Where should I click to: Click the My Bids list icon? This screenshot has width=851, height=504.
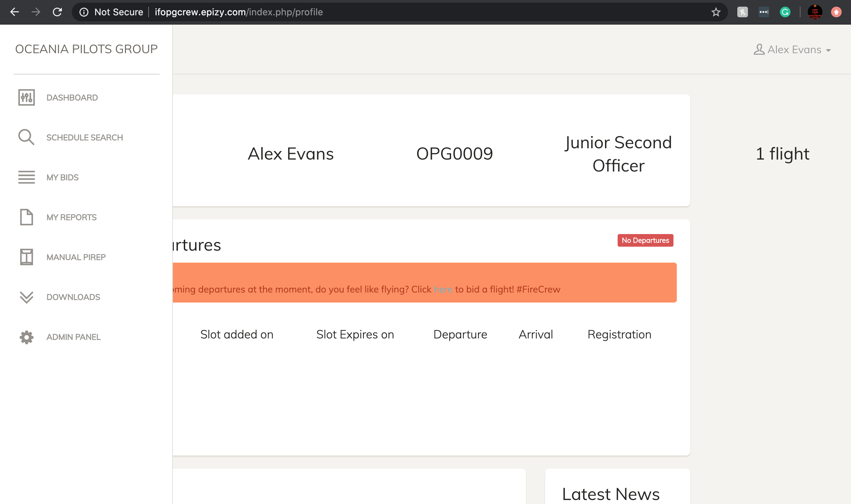[x=27, y=177]
